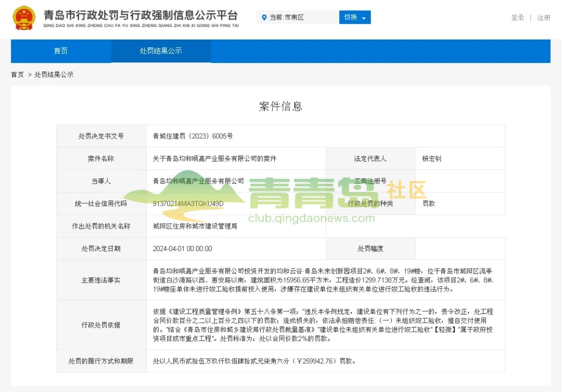Click the authority name 城阳区住房和城市建设管理局
This screenshot has height=392, width=562.
(x=195, y=226)
